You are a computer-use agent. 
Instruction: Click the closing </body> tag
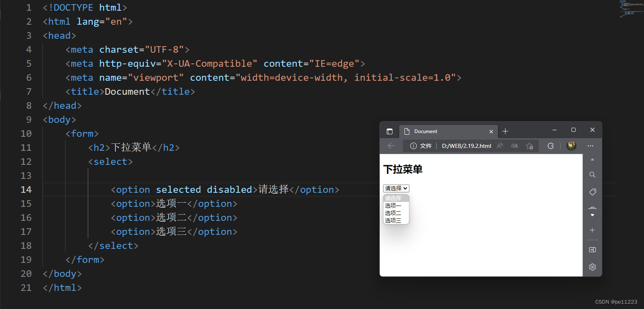(x=62, y=274)
